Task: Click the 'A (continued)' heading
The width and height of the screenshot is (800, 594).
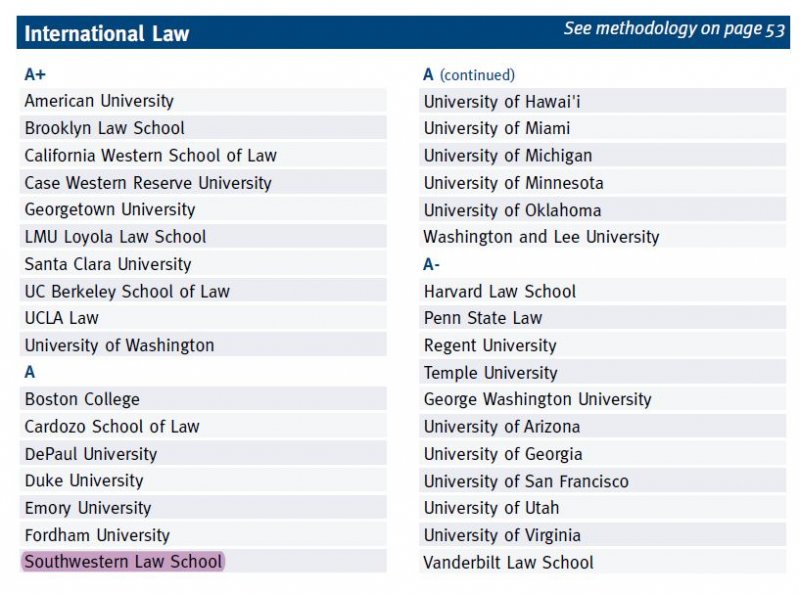Action: point(469,74)
